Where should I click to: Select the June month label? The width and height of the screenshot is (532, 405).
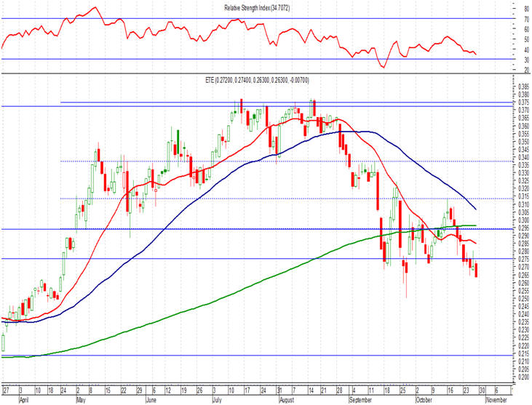point(151,400)
